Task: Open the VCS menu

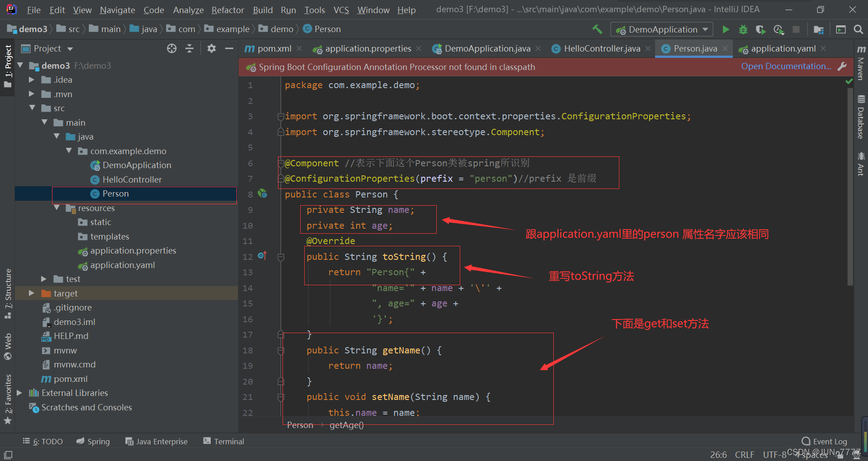Action: [341, 9]
